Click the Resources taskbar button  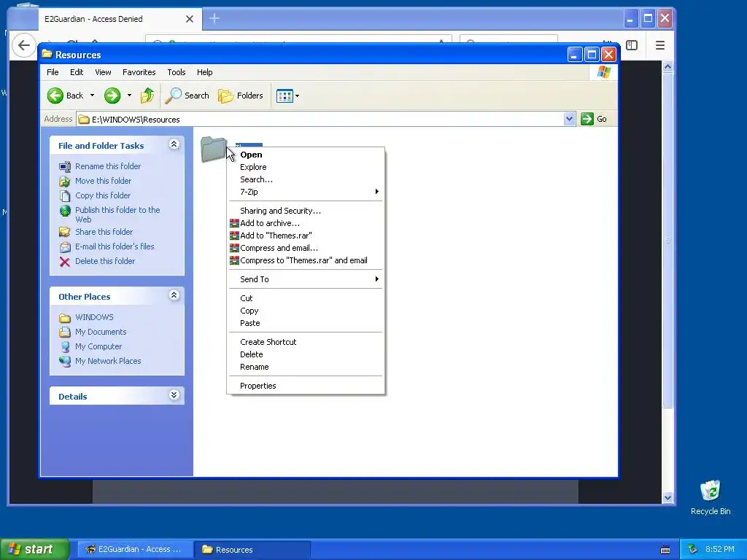[252, 549]
